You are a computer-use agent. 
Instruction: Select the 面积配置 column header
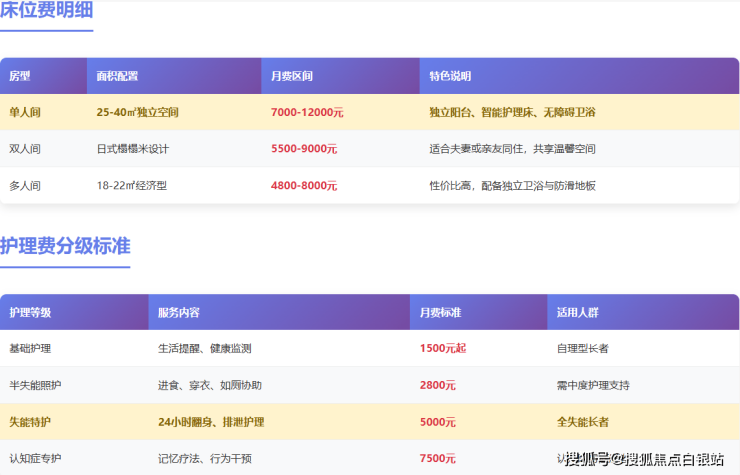[117, 76]
